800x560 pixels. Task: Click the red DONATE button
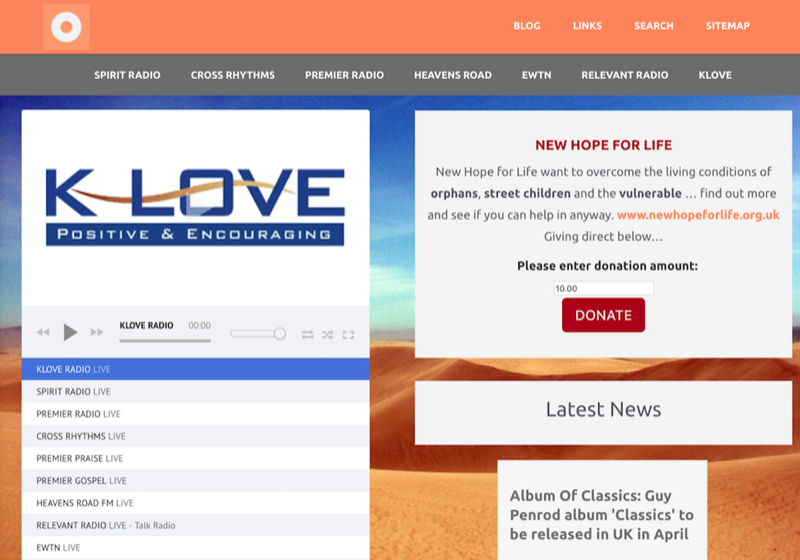click(x=604, y=315)
